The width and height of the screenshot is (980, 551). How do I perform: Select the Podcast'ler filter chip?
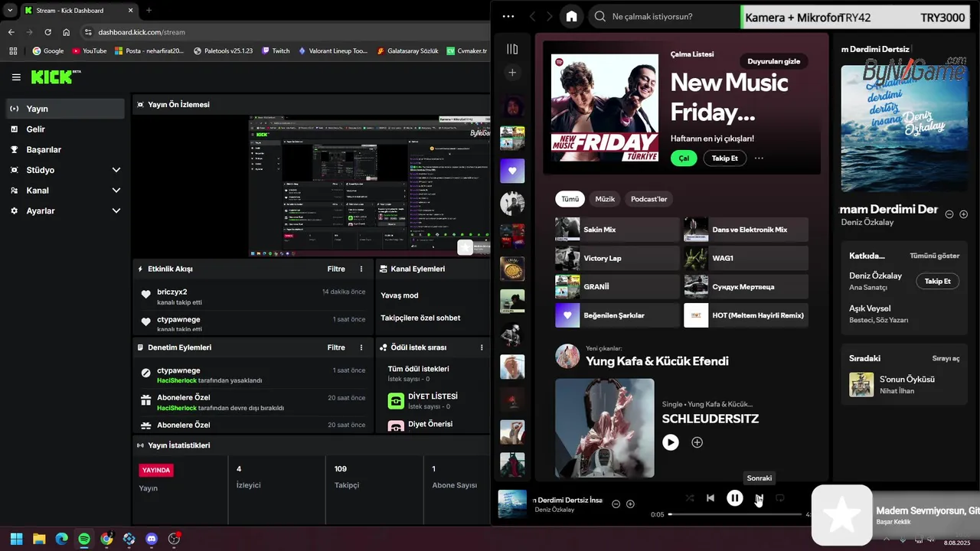(x=648, y=199)
